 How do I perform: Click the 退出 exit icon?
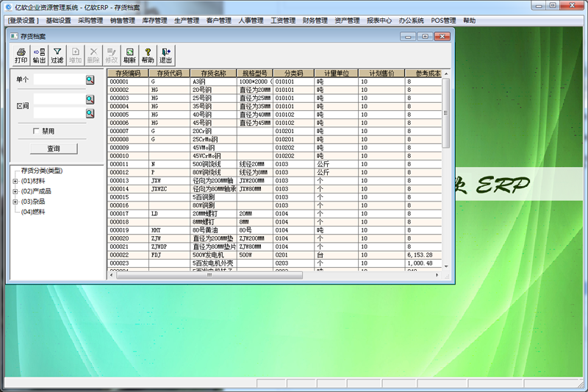(x=166, y=55)
